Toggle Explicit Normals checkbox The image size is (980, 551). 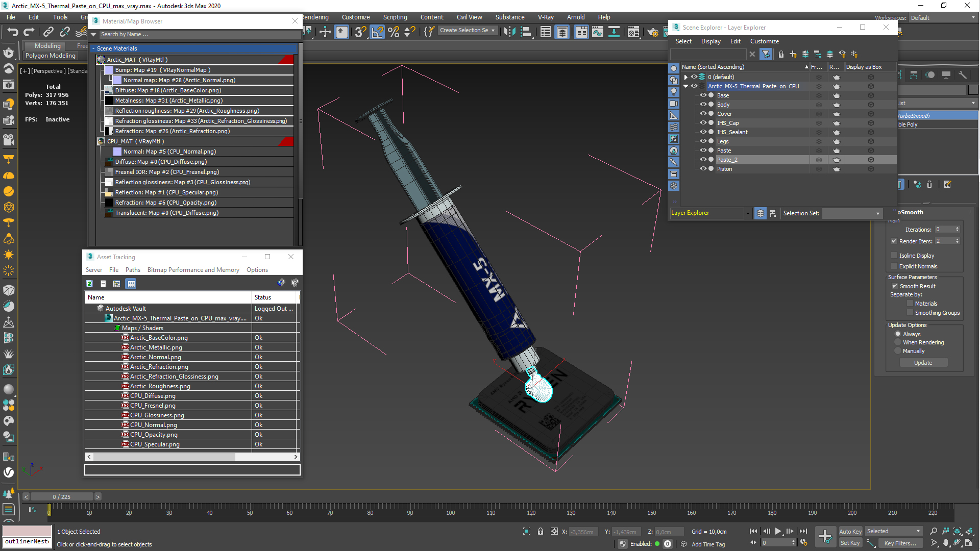click(x=894, y=266)
